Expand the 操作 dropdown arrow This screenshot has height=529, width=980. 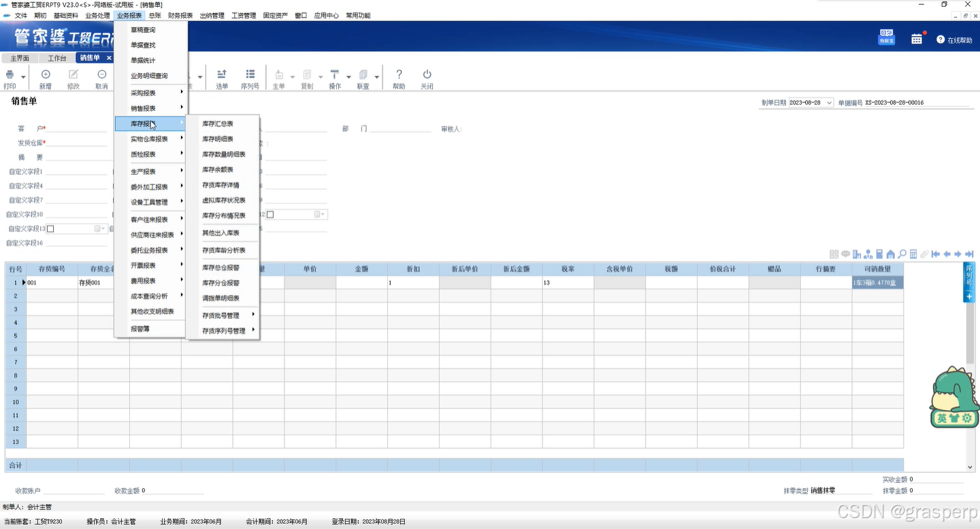coord(348,78)
